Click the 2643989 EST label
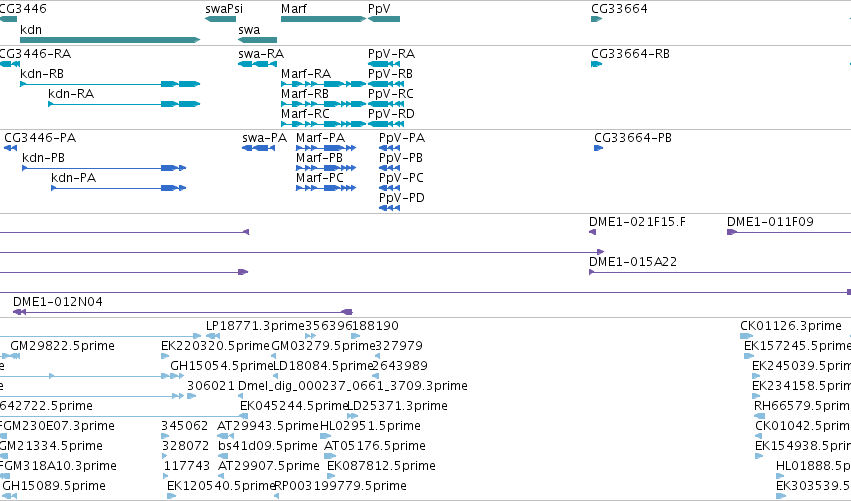Image resolution: width=851 pixels, height=501 pixels. (x=399, y=366)
